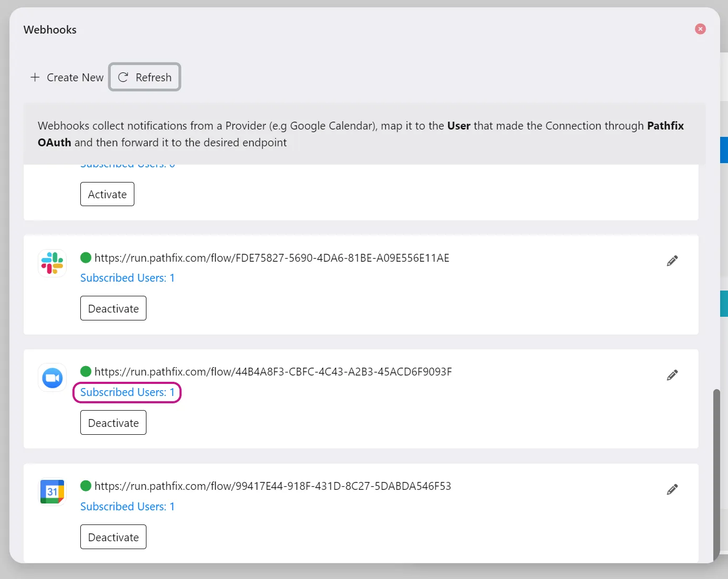Click the Zoom provider logo
This screenshot has width=728, height=579.
pos(52,377)
